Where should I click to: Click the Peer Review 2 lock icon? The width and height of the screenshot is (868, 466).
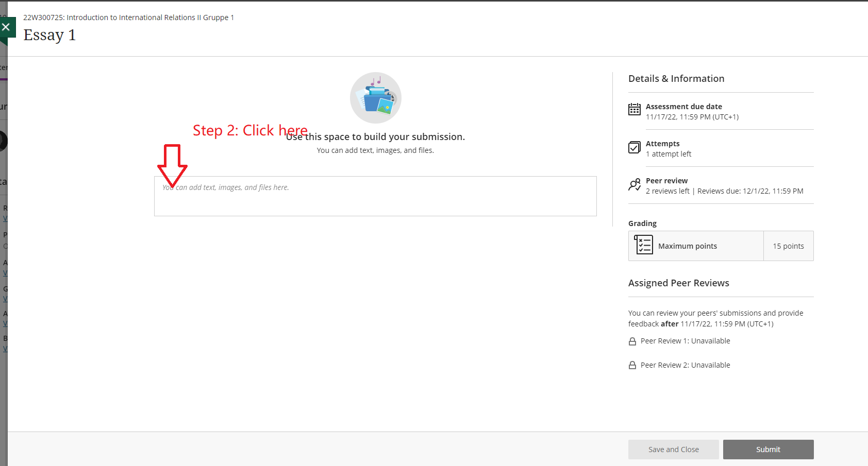point(632,366)
